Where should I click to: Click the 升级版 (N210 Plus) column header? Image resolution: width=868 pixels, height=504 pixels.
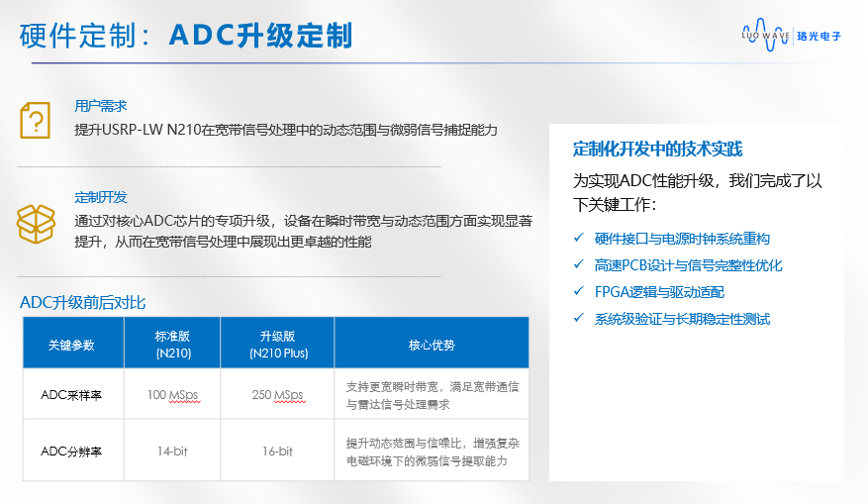pos(277,343)
